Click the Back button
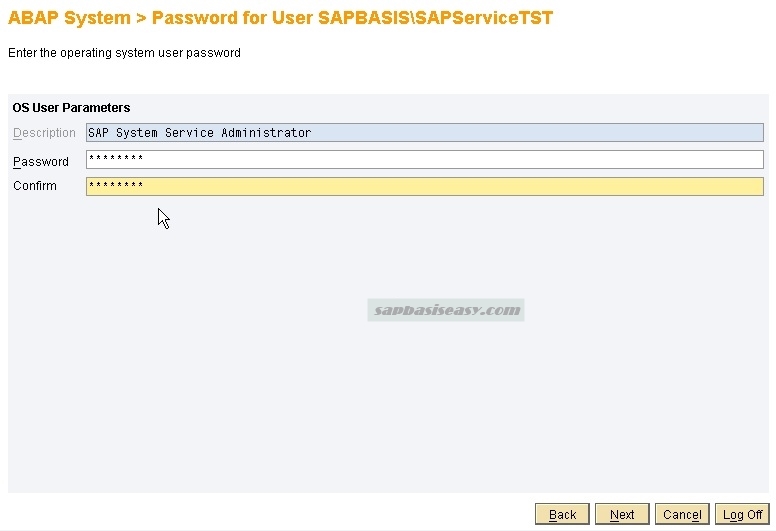Screen dimensions: 776x531 [562, 514]
